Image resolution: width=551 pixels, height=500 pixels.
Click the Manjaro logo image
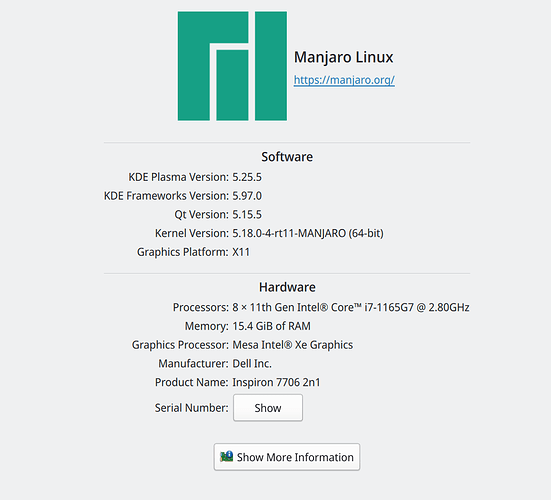(232, 66)
